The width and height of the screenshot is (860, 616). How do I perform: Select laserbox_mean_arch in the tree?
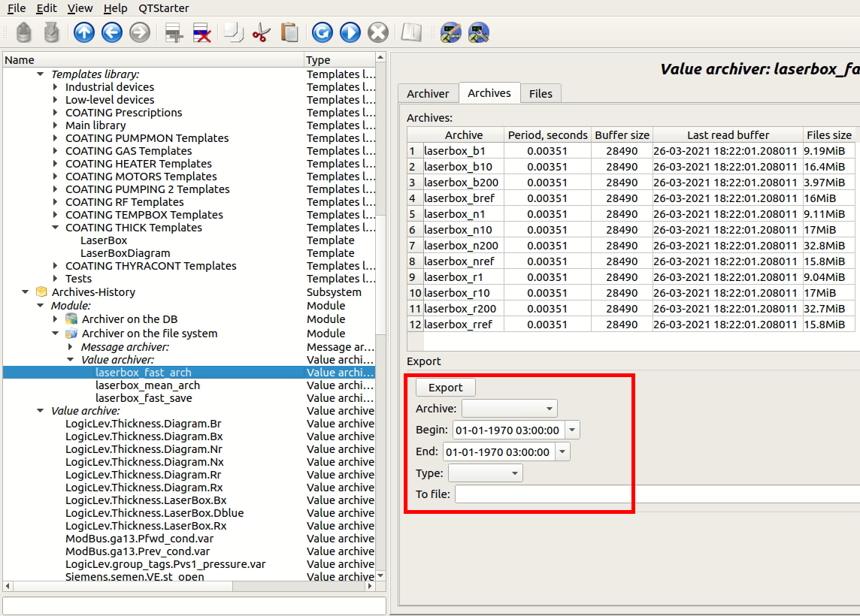coord(147,385)
